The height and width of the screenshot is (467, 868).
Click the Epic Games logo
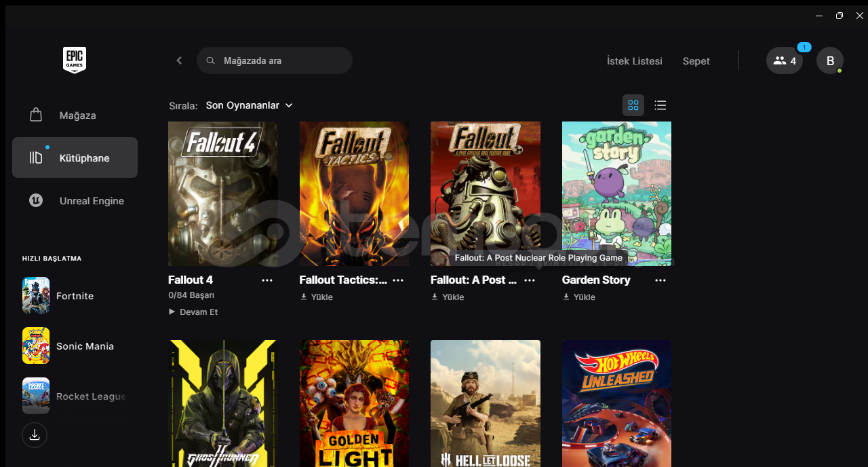click(75, 60)
